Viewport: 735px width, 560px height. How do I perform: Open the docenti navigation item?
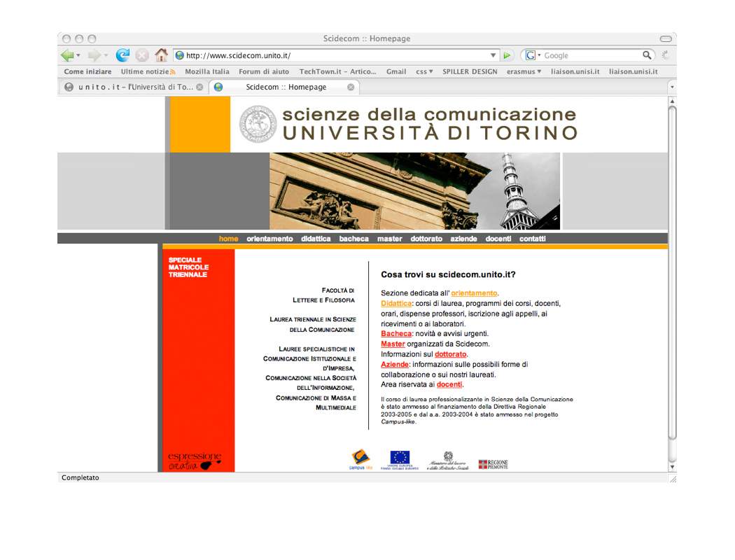point(498,239)
